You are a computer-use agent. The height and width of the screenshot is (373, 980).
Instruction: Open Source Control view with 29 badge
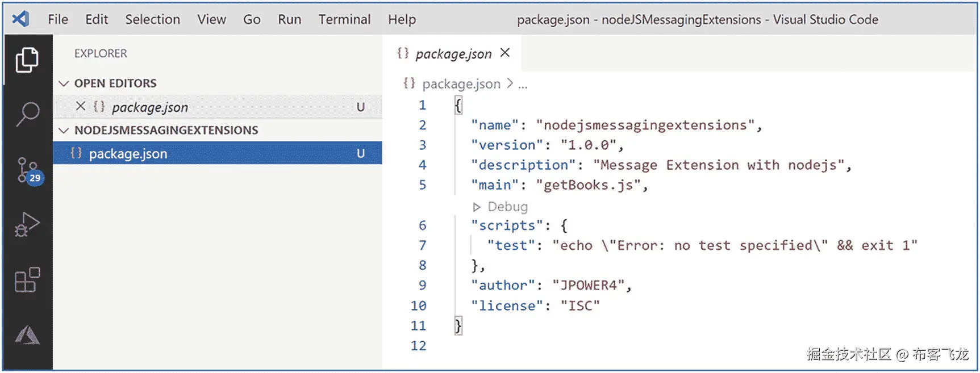tap(27, 170)
